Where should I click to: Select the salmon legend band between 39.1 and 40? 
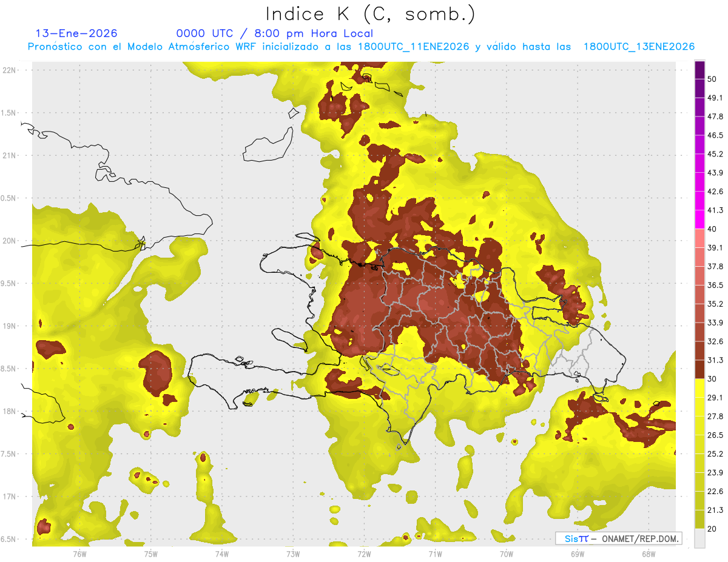pyautogui.click(x=699, y=238)
